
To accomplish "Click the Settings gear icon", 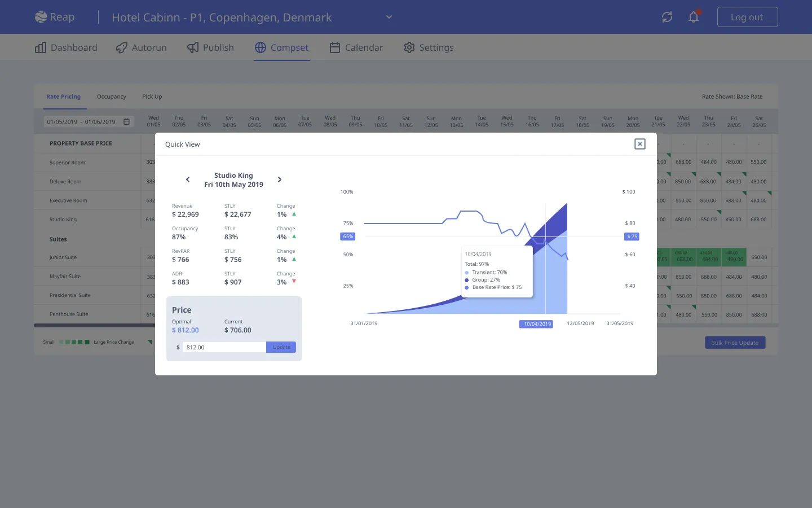I will 409,48.
